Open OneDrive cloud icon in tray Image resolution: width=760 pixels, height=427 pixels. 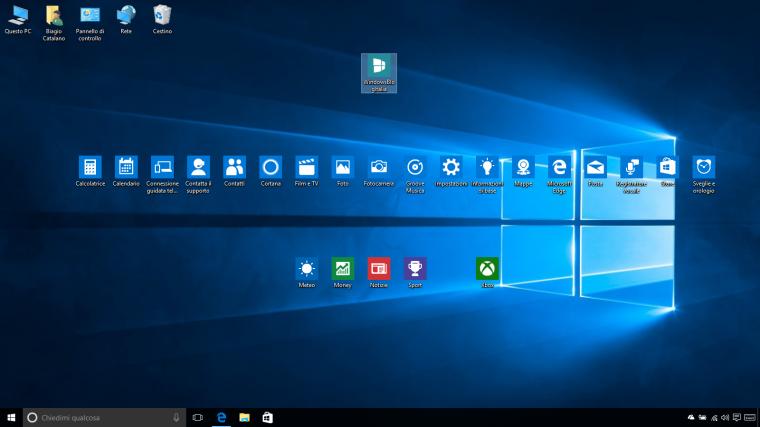691,417
